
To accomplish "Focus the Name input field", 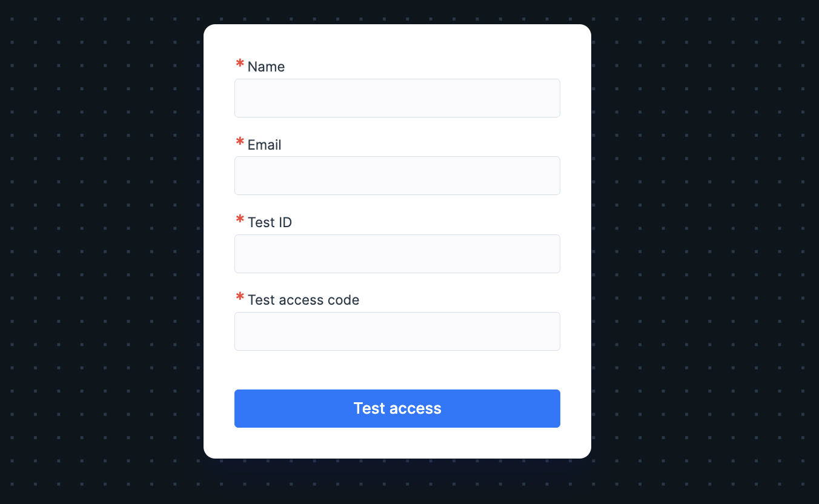I will point(397,98).
